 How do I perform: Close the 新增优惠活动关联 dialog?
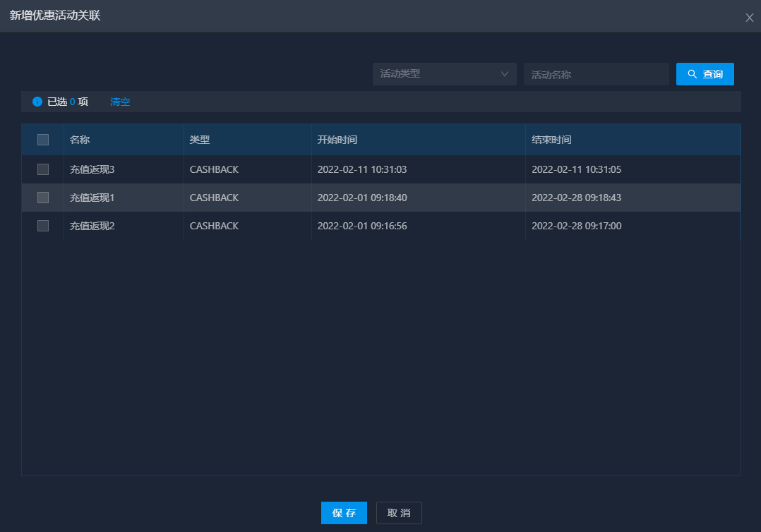(749, 18)
